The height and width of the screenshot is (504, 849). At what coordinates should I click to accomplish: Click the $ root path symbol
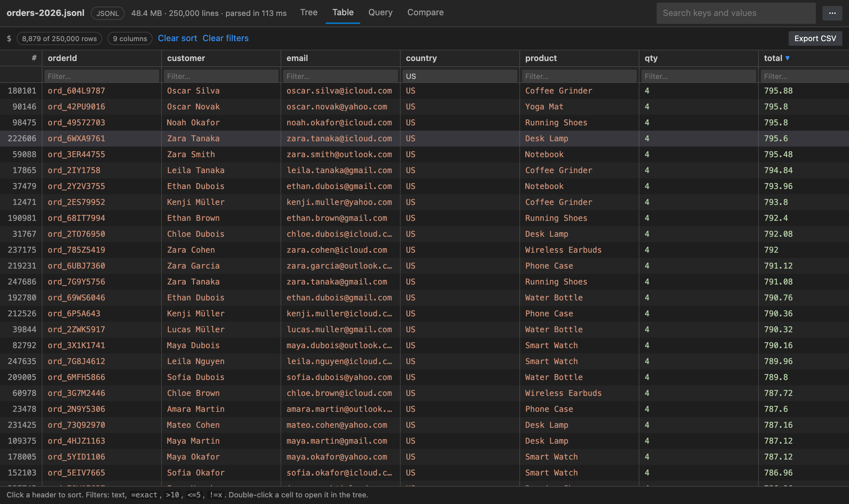click(x=9, y=38)
